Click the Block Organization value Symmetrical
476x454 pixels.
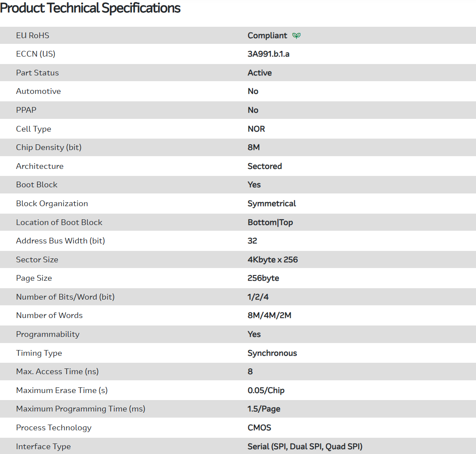click(x=272, y=204)
